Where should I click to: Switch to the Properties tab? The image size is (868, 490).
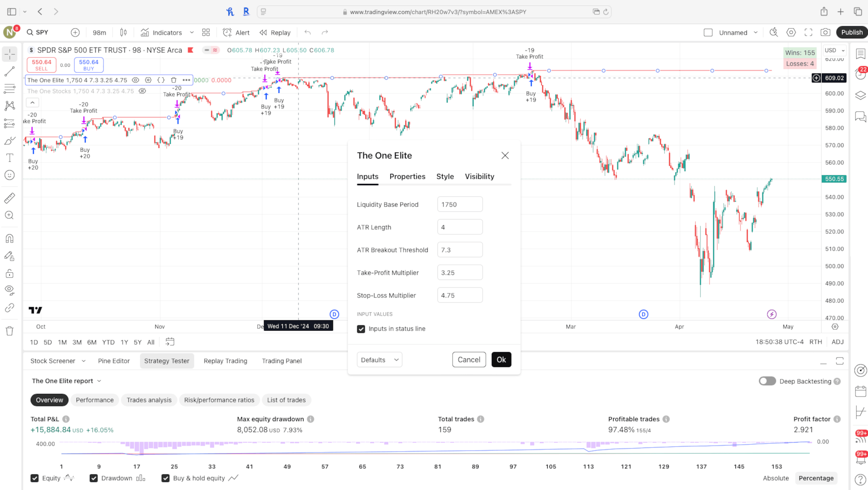[407, 176]
